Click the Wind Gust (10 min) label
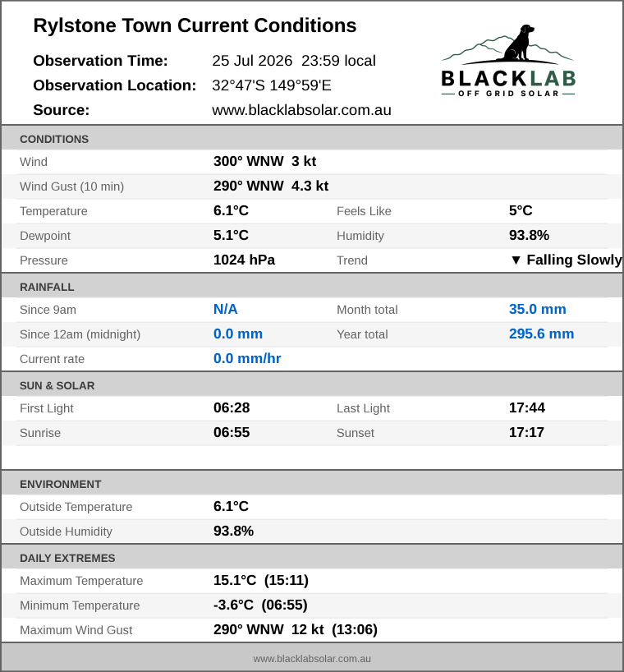The image size is (624, 672). point(71,186)
